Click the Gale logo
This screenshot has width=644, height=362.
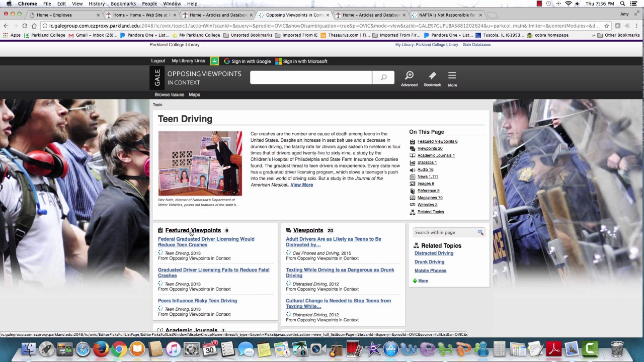[x=157, y=78]
